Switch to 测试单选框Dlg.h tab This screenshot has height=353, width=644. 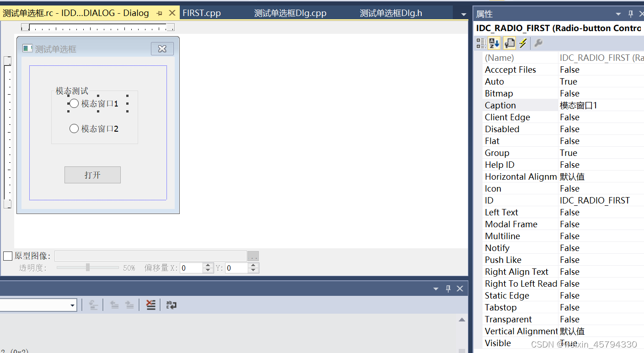point(391,13)
